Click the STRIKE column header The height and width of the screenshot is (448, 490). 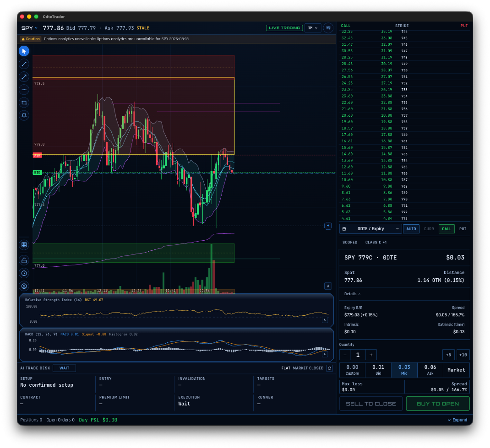pyautogui.click(x=402, y=26)
